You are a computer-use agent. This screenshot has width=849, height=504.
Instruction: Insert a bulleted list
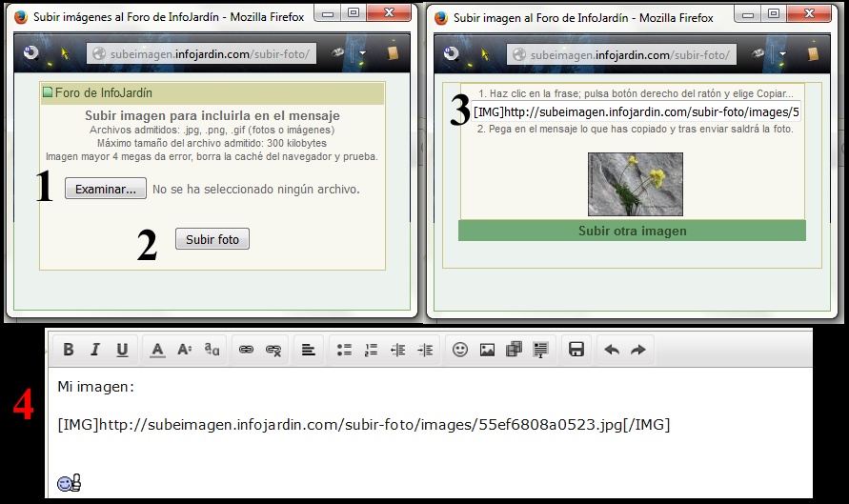[344, 350]
